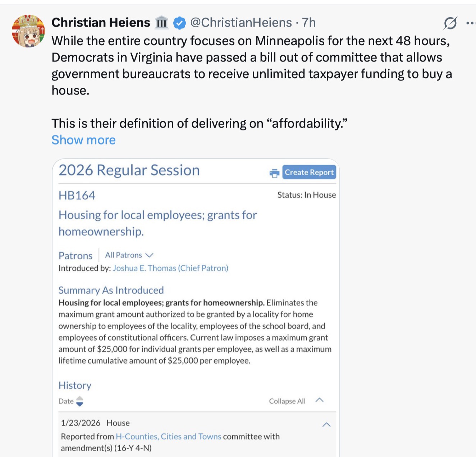The image size is (476, 457).
Task: Open H-Counties, Cities and Towns committee link
Action: [168, 437]
